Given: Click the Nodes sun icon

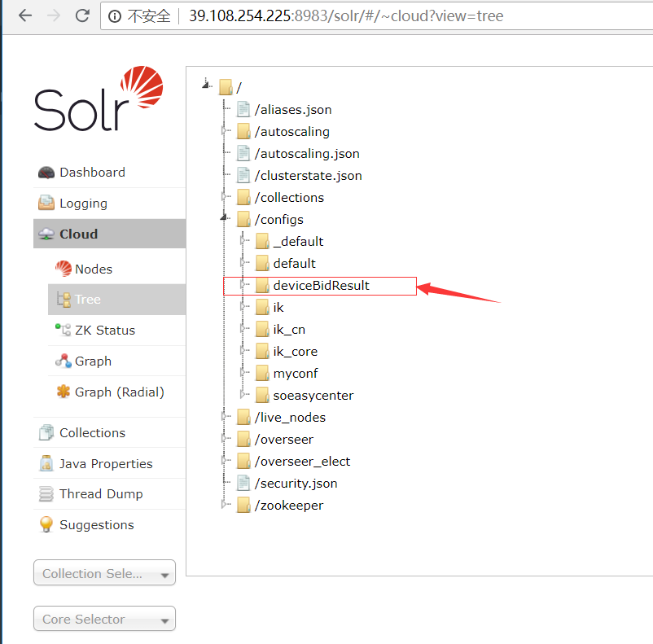Looking at the screenshot, I should pyautogui.click(x=64, y=269).
